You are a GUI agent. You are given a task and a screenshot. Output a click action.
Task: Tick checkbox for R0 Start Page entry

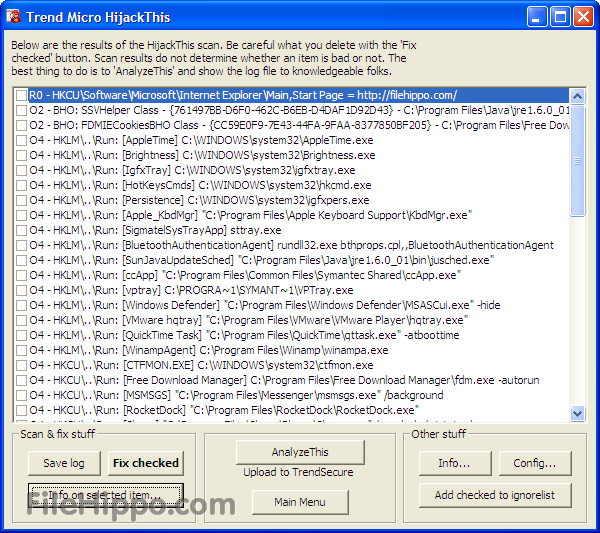tap(21, 95)
